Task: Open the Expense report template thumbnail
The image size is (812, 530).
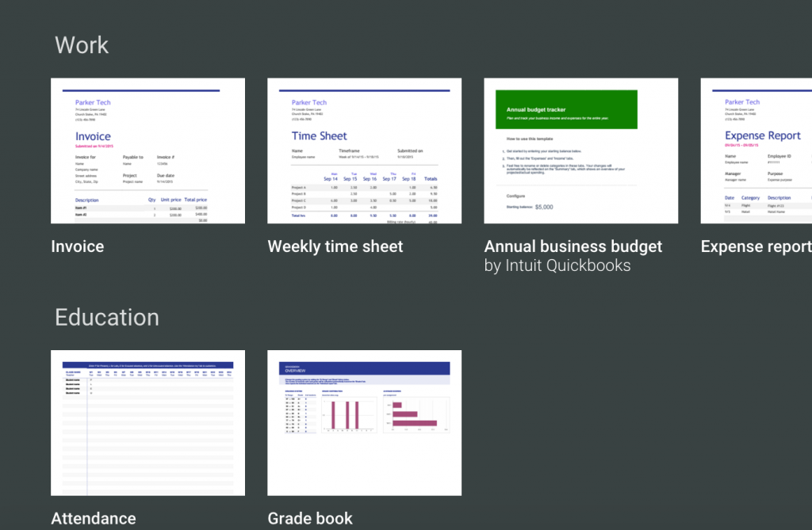Action: (756, 151)
